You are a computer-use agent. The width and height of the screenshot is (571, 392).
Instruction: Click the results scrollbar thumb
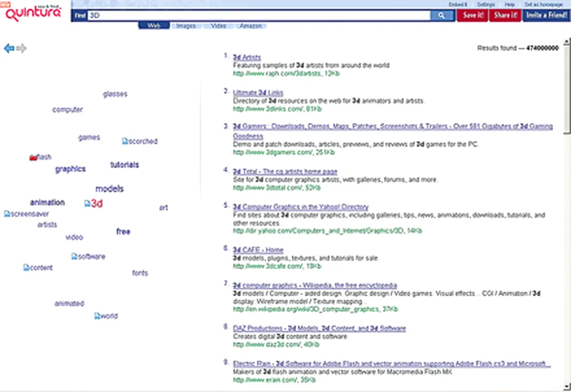click(567, 90)
